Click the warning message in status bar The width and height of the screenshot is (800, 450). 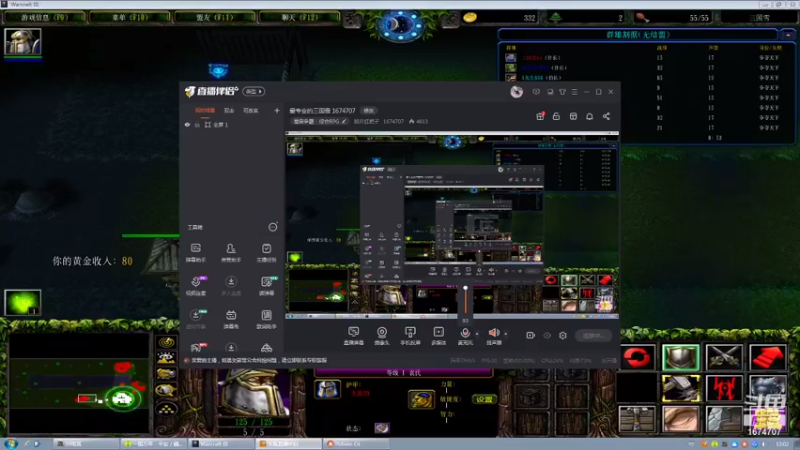(259, 360)
